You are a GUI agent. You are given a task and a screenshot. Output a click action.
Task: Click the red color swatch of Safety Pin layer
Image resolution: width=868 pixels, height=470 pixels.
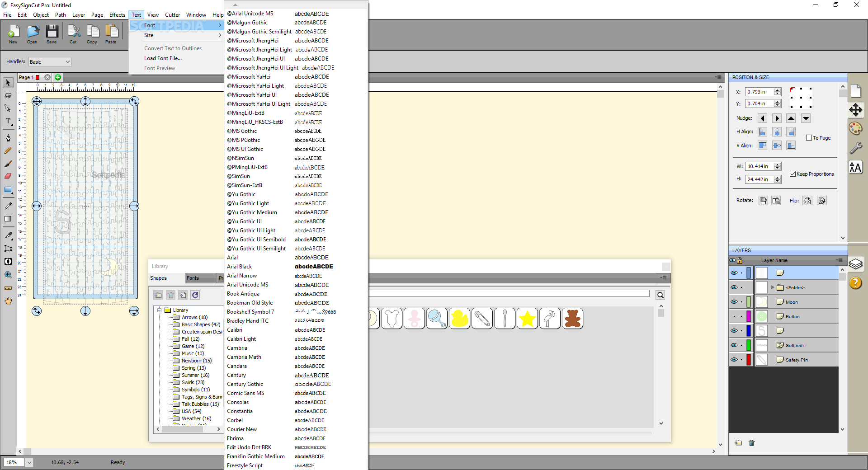(749, 360)
